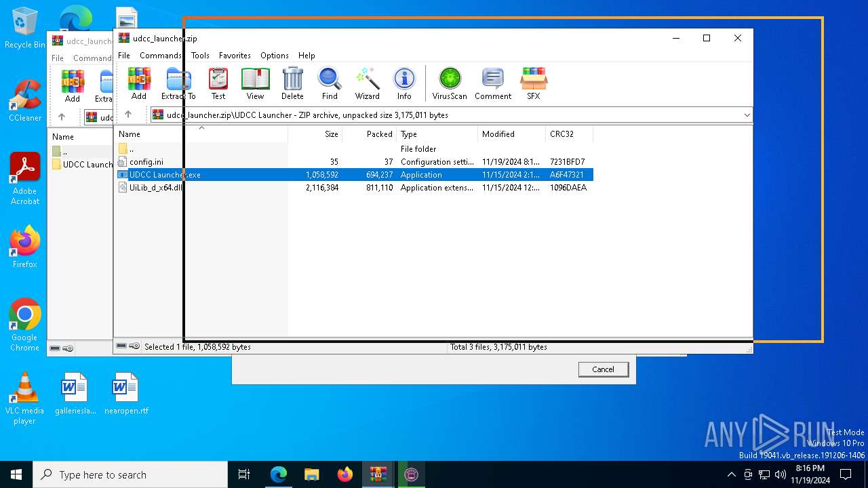Select UiLib_d_x64.dll file
The image size is (868, 488).
click(354, 188)
